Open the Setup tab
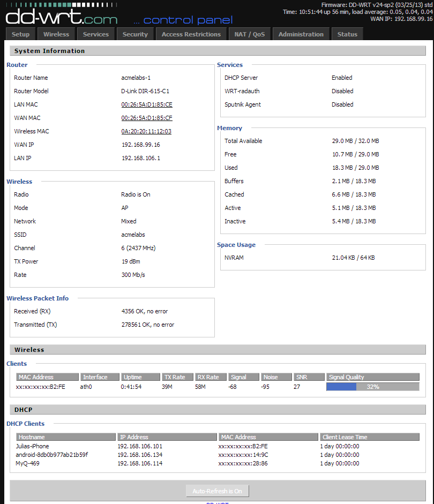434x504 pixels. click(21, 34)
